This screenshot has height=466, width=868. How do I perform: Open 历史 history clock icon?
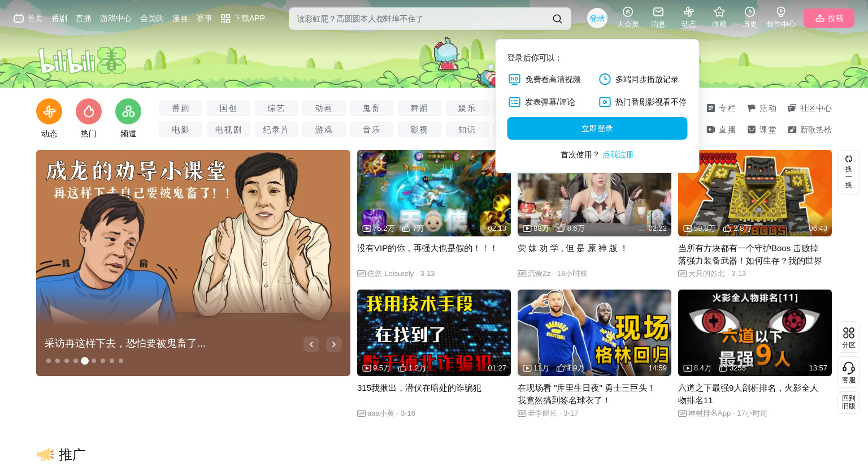(x=749, y=12)
